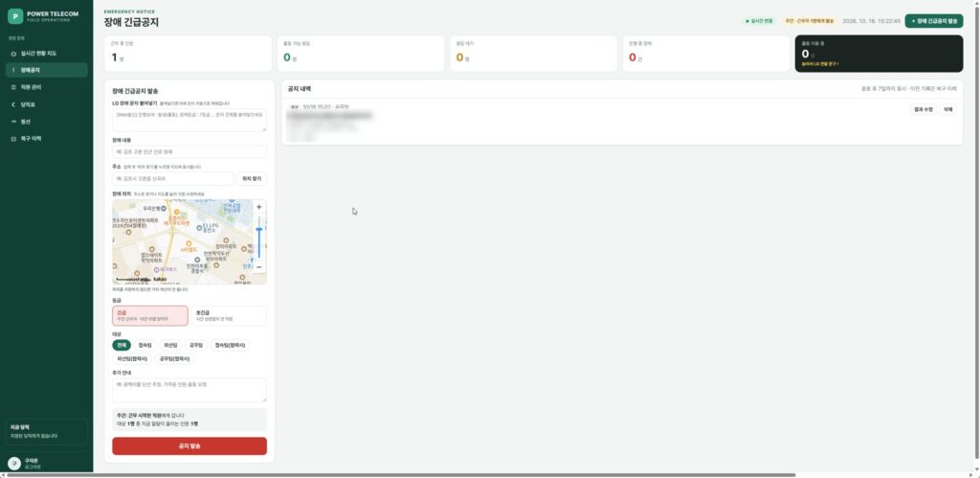
Task: Click the user avatar at sidebar bottom
Action: point(13,463)
